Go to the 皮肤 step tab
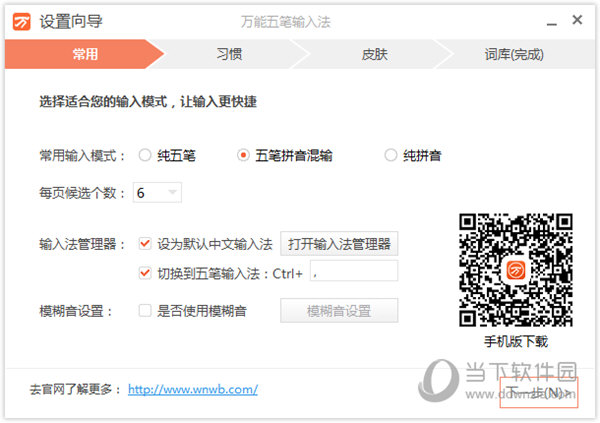This screenshot has height=423, width=600. click(374, 54)
